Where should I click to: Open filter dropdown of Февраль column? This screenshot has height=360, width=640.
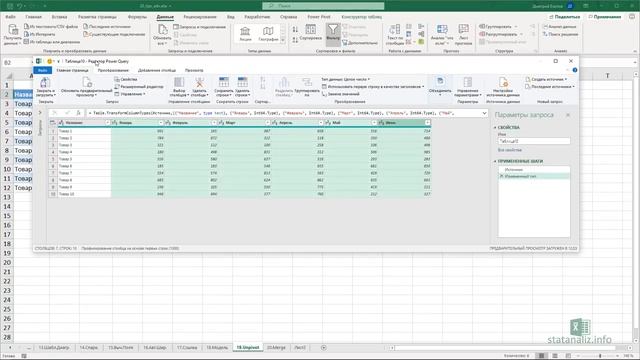(214, 122)
